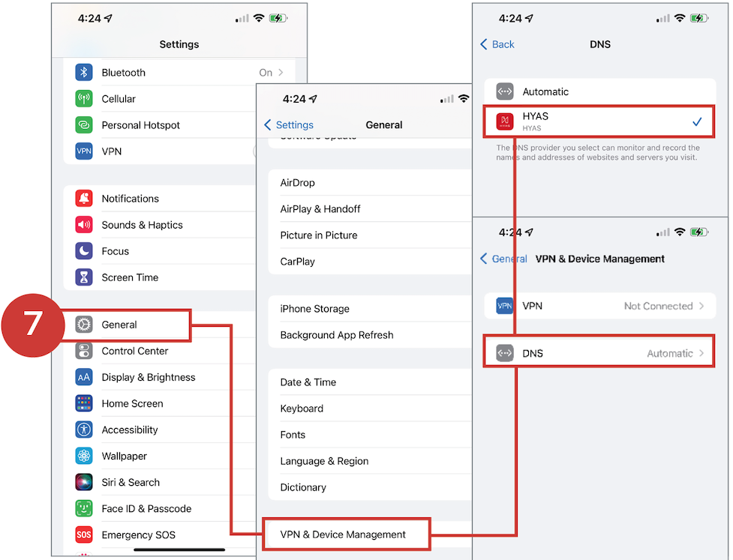Go back using the Back button on DNS
This screenshot has width=733, height=560.
[x=497, y=44]
